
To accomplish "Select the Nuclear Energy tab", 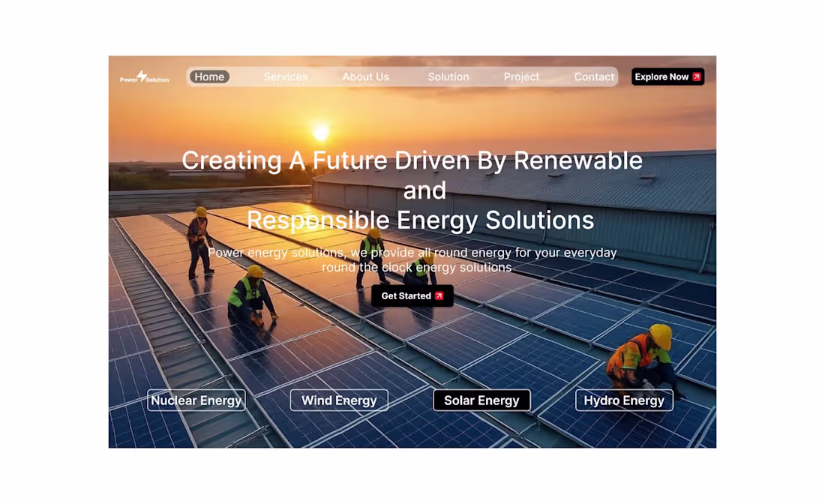I will pyautogui.click(x=196, y=400).
